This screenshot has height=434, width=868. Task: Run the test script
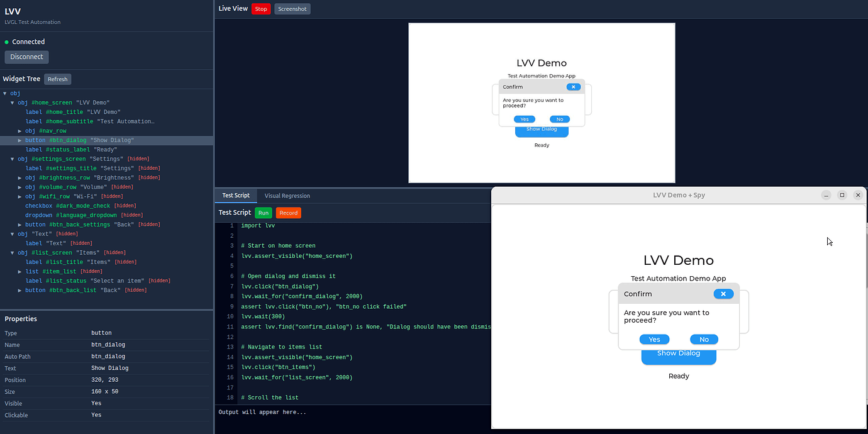click(264, 213)
